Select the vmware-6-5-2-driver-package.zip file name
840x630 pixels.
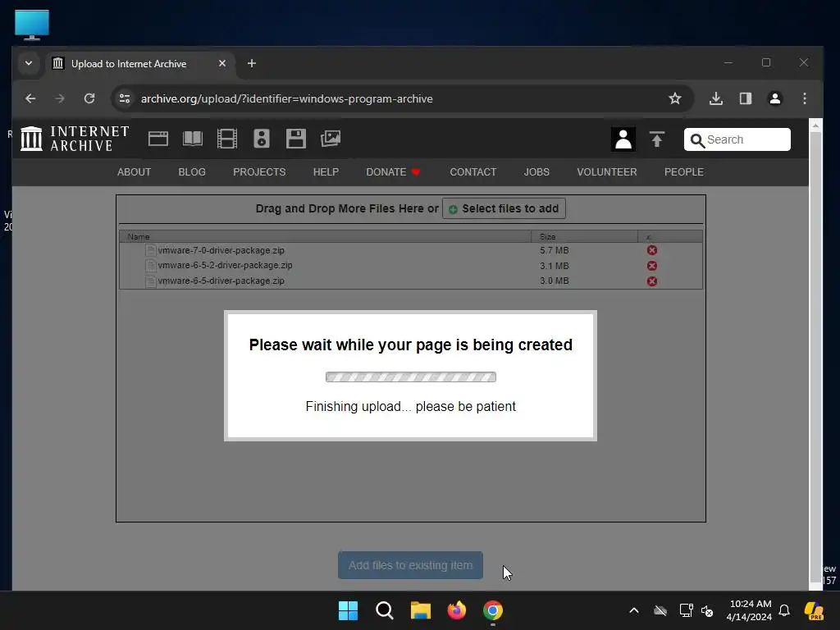[225, 265]
